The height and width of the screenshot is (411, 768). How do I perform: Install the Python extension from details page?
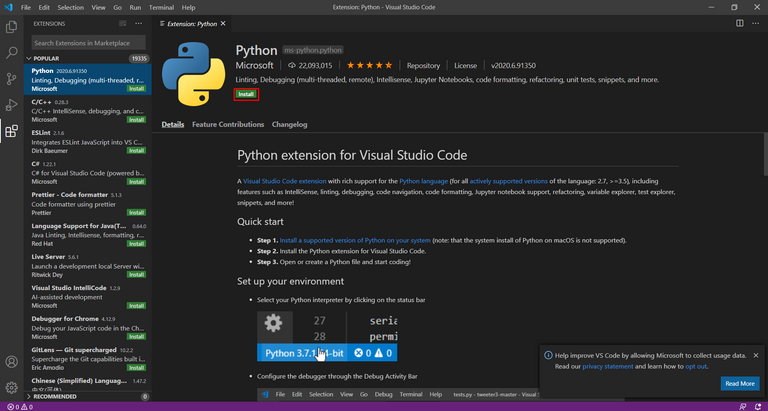click(246, 94)
